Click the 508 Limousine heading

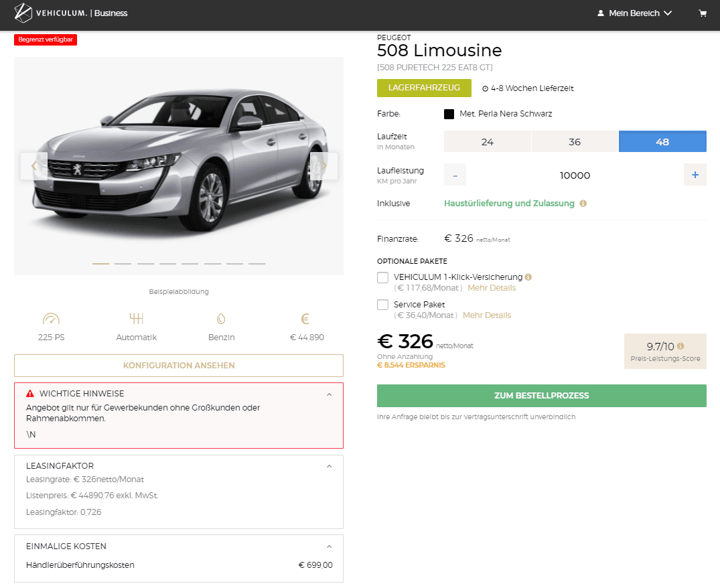point(439,50)
